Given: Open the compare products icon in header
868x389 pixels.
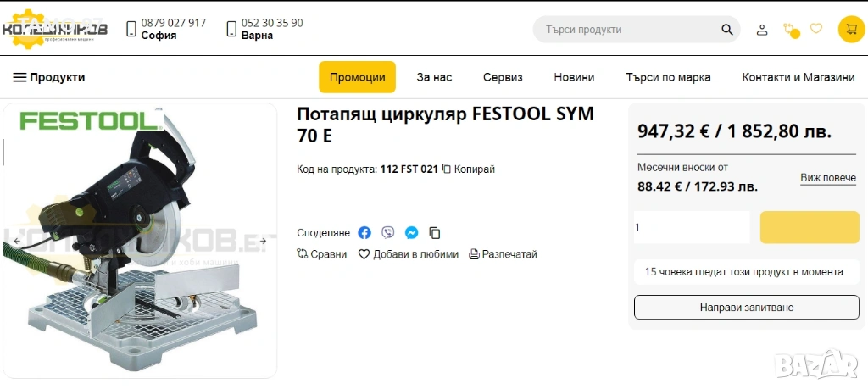Looking at the screenshot, I should [x=790, y=30].
